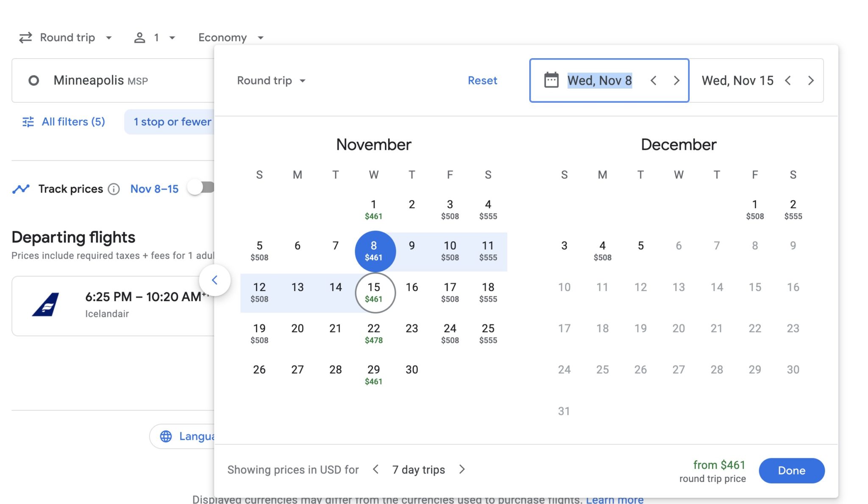Click the All filters sliders icon
Screen dimensions: 868x504
point(27,122)
